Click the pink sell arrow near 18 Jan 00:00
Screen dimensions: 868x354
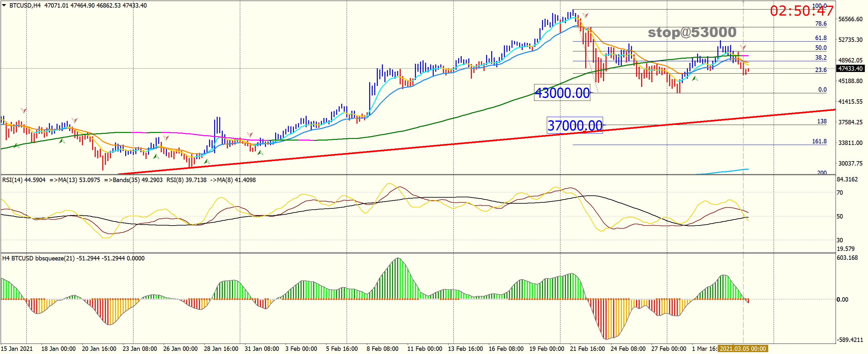coord(74,120)
